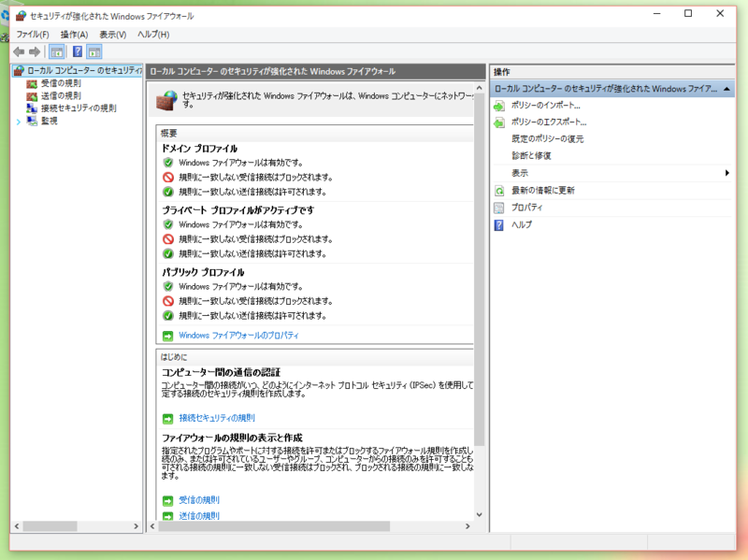Click the root node firewall icon in tree

tap(19, 71)
